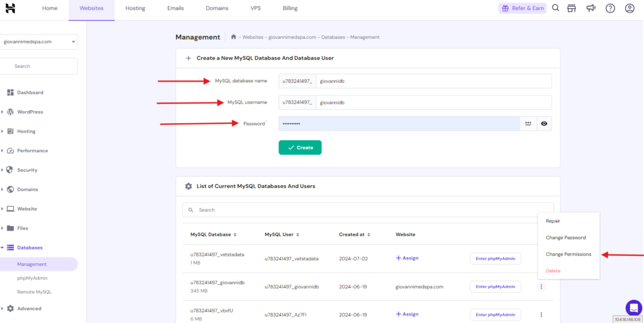The width and height of the screenshot is (644, 323).
Task: Open the marketplace store icon
Action: pyautogui.click(x=572, y=8)
